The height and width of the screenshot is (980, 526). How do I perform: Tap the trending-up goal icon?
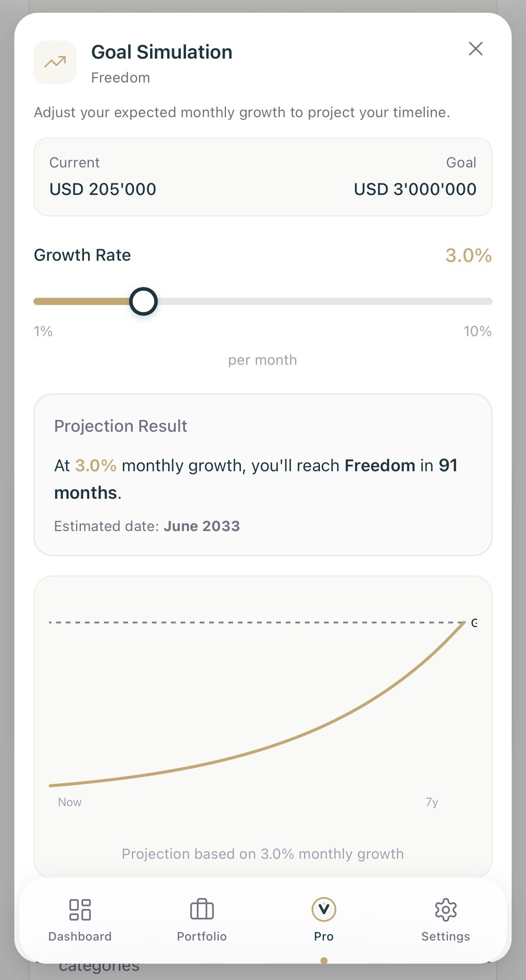point(55,62)
